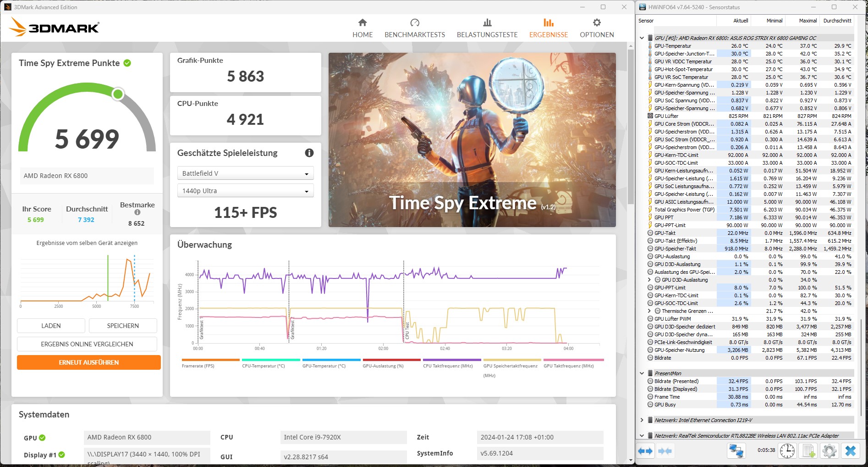Viewport: 868px width, 467px height.
Task: Click 'Ergebnisse vom selben Gerät anzeigen' link
Action: click(87, 243)
